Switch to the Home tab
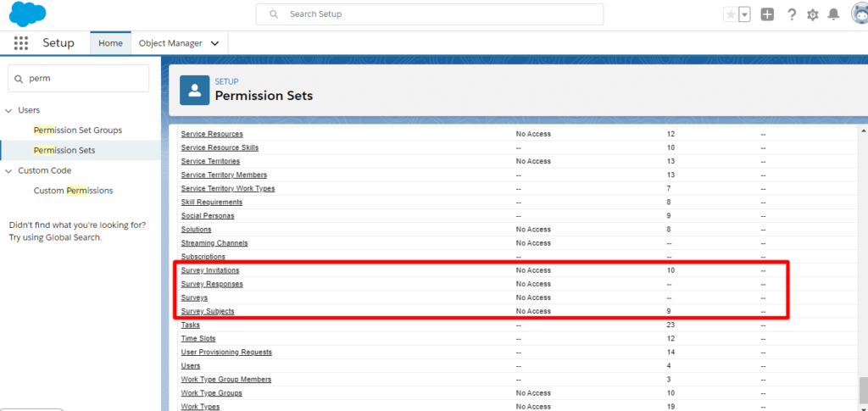This screenshot has width=868, height=411. (110, 43)
